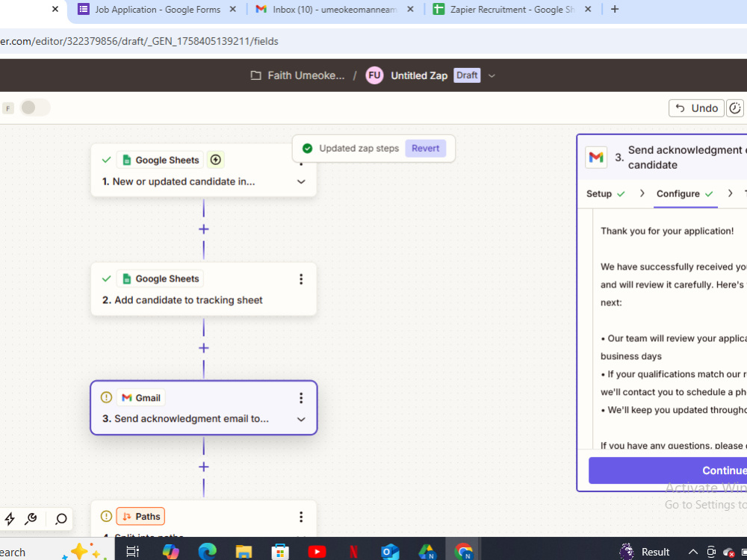Viewport: 747px width, 560px height.
Task: Open the three-dot menu on Paths step
Action: (301, 517)
